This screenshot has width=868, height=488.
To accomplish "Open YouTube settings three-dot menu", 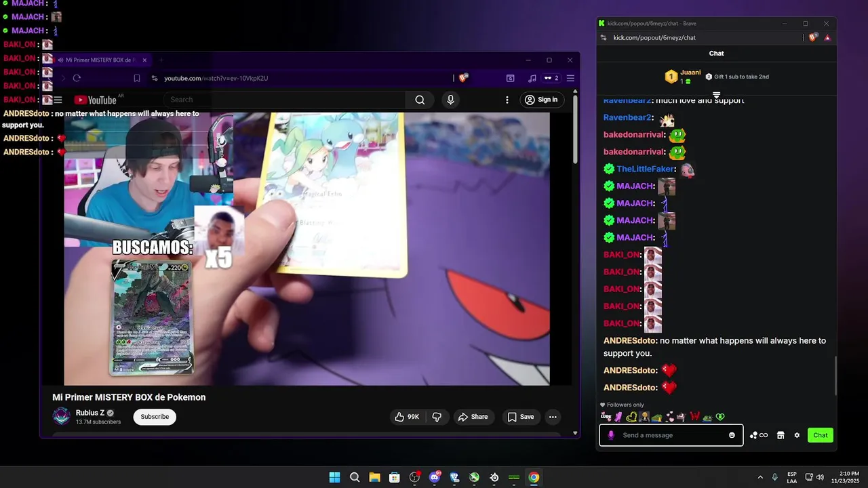I will (507, 100).
